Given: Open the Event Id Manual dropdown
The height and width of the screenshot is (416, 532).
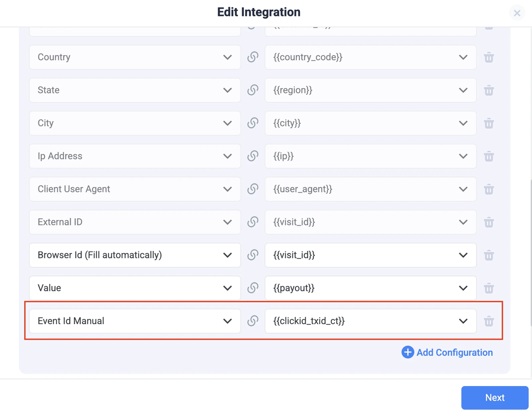Looking at the screenshot, I should [x=135, y=321].
